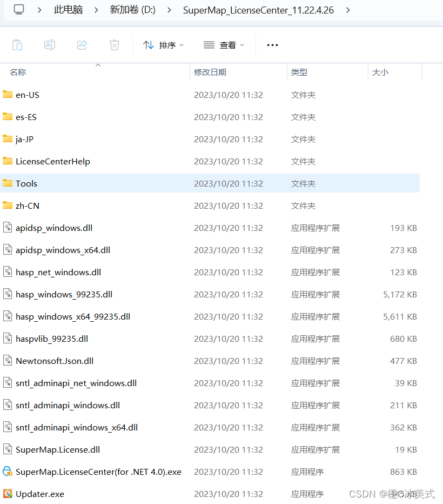This screenshot has height=504, width=443.
Task: Click the computer icon in the address bar
Action: point(19,10)
